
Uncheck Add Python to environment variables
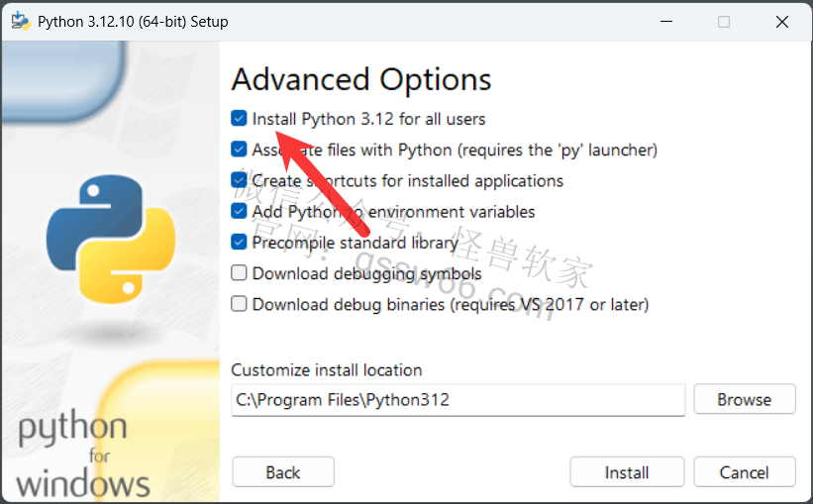pos(239,211)
